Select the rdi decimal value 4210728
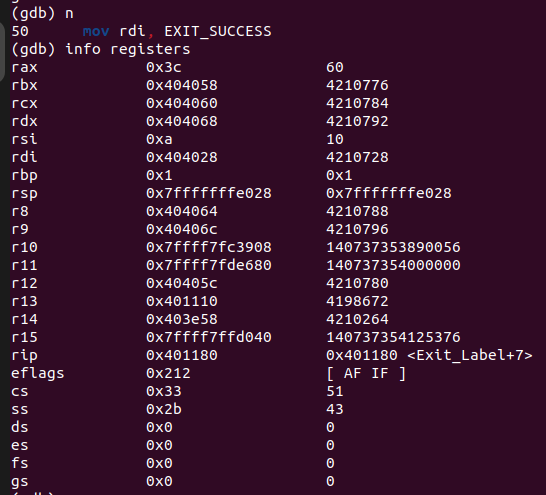The height and width of the screenshot is (495, 546). 357,157
